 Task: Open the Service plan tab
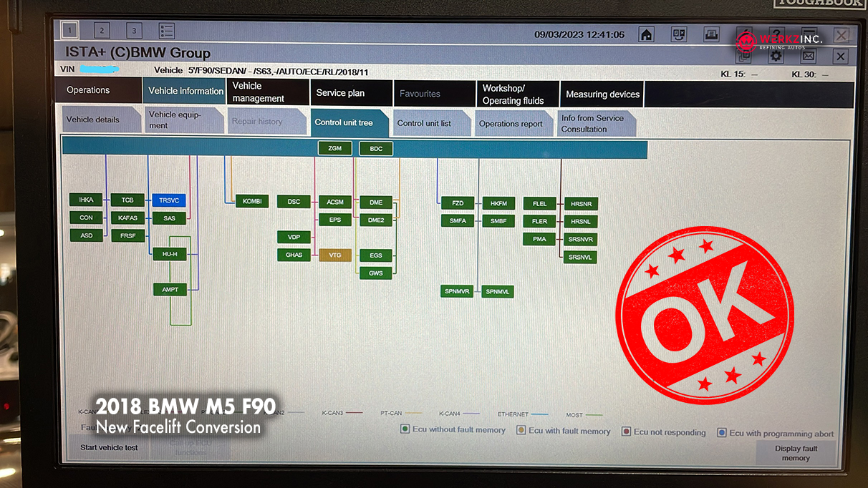[x=351, y=94]
